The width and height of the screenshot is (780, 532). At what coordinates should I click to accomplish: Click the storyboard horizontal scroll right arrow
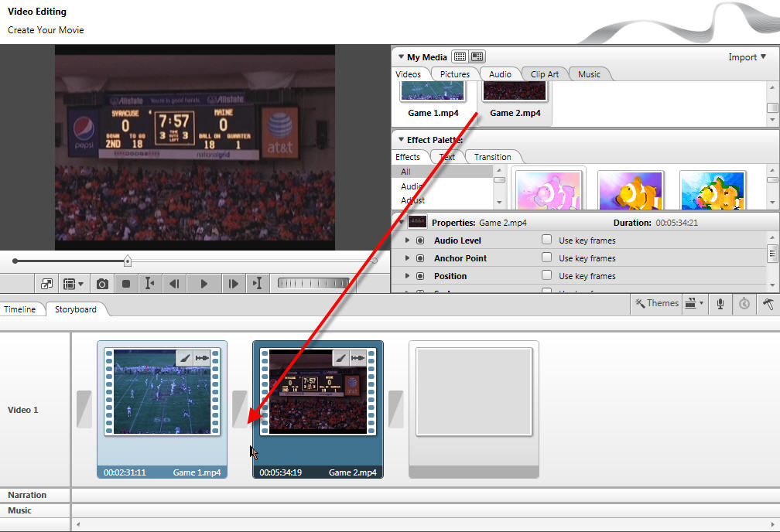(772, 524)
